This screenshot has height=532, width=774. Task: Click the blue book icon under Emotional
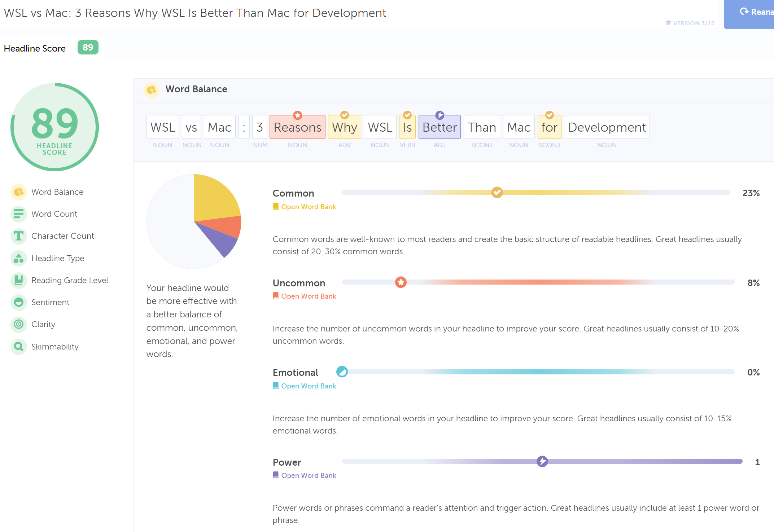276,386
